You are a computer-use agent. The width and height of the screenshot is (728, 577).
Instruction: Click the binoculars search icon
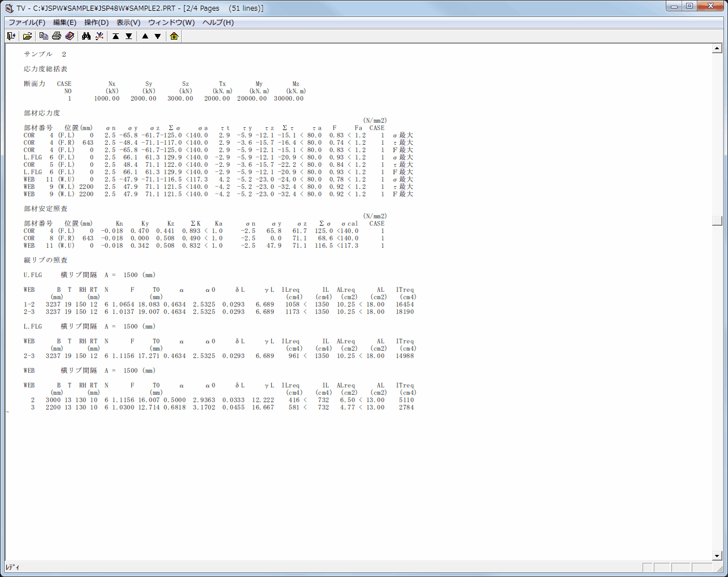point(86,36)
